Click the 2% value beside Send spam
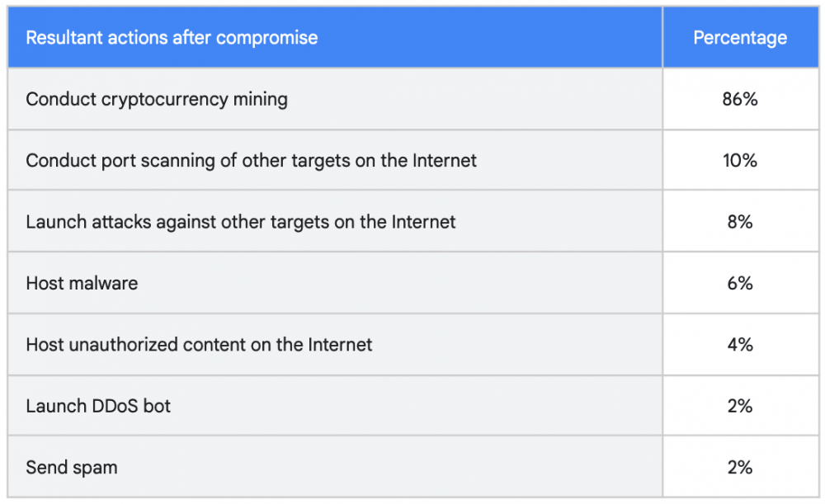 point(740,468)
